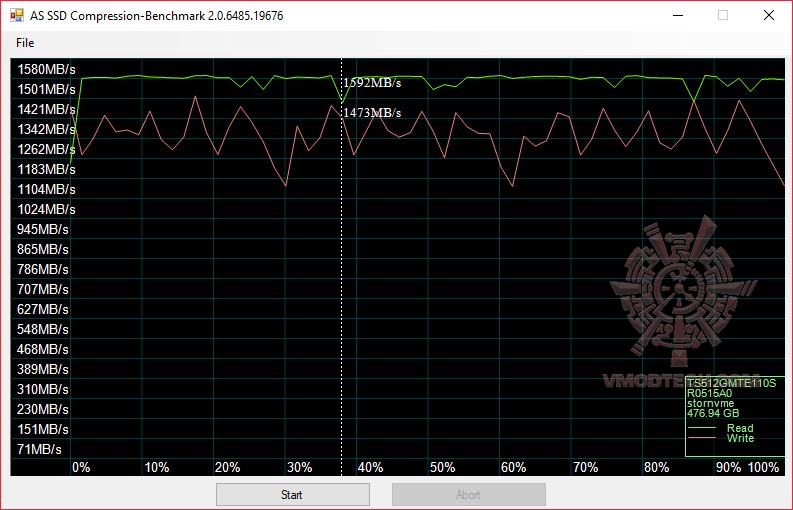Click the 476.94 GB capacity text
Viewport: 793px width, 510px height.
point(713,413)
